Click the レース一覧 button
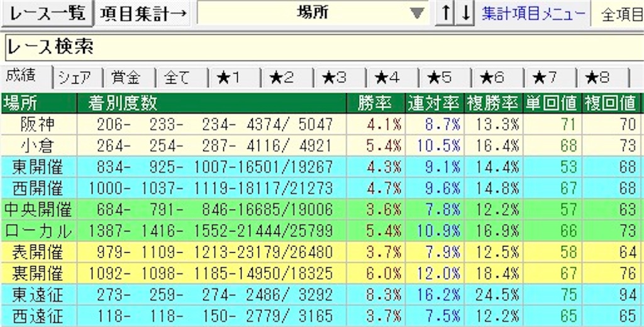The image size is (644, 327). (x=47, y=14)
